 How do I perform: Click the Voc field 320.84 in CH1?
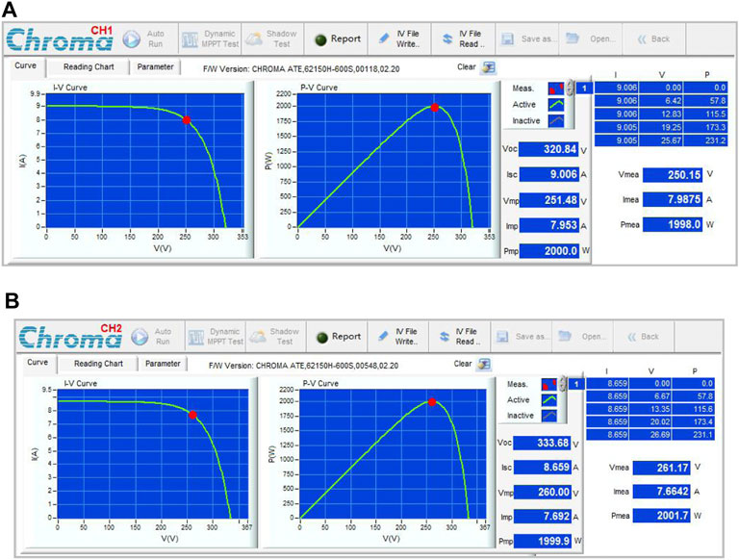point(548,149)
